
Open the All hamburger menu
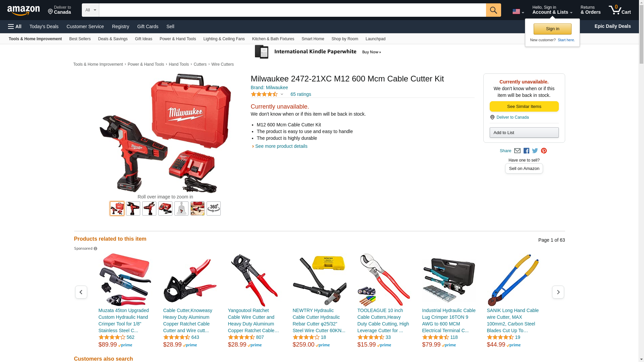click(x=15, y=26)
